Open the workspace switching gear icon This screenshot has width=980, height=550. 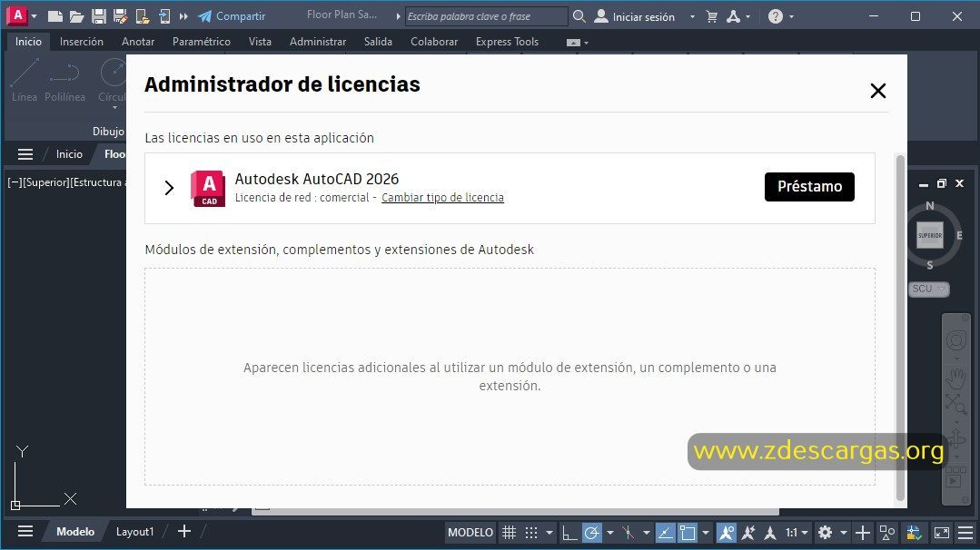(825, 533)
